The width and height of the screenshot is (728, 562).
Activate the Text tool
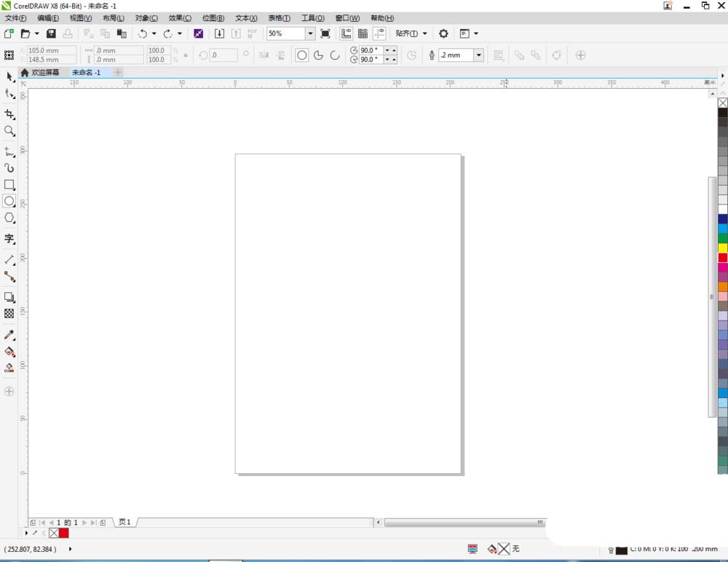(9, 239)
